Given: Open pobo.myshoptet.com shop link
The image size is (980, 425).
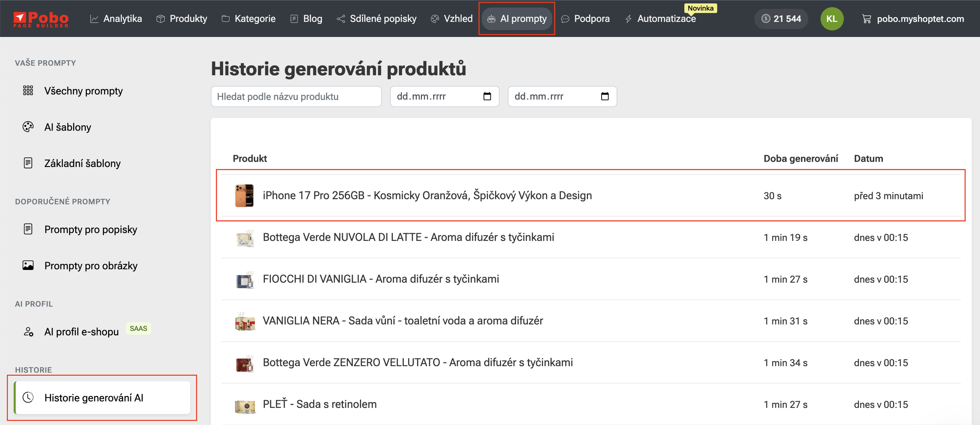Looking at the screenshot, I should pos(913,19).
